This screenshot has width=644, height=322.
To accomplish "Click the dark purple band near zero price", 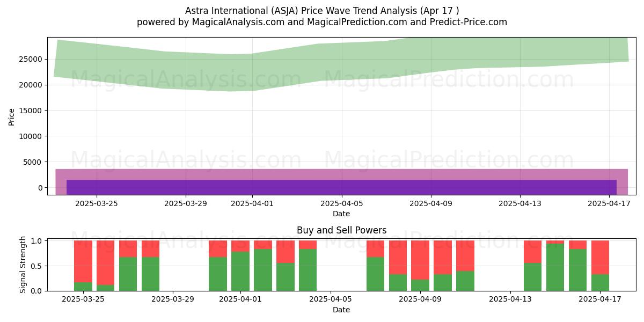I will click(341, 187).
